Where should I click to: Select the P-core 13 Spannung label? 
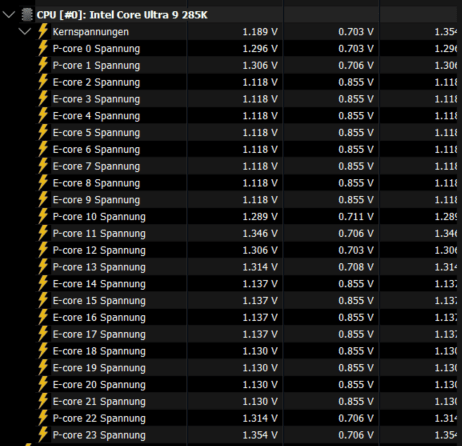pos(99,267)
